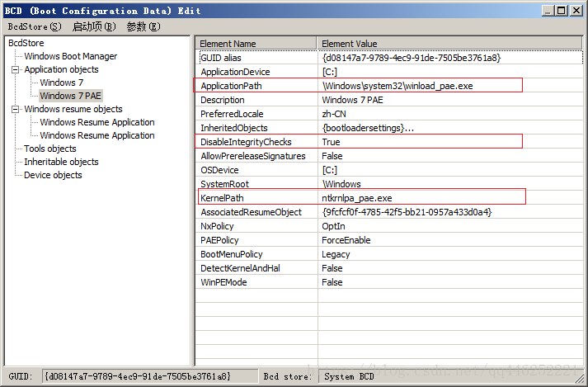Image resolution: width=588 pixels, height=387 pixels.
Task: Select Tools objects in the tree
Action: coord(49,149)
